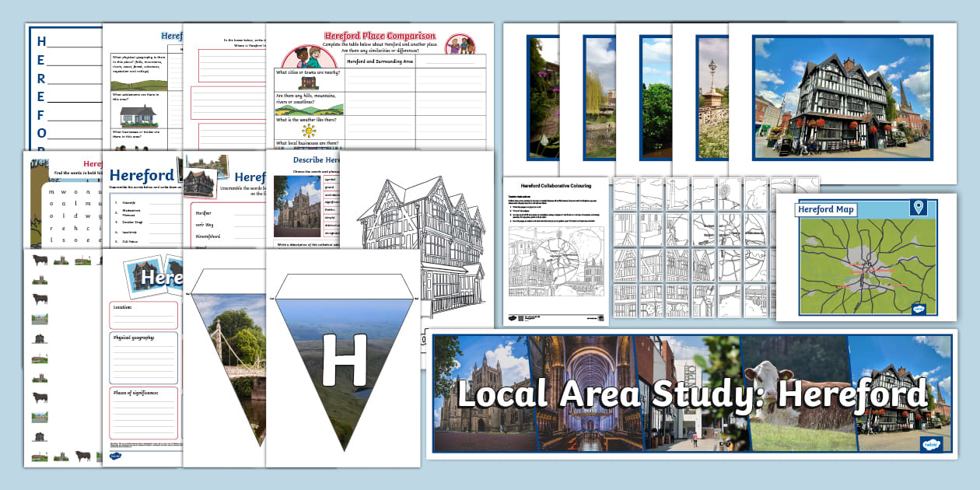Open the Hereford Map title label
Viewport: 980px width, 490px height.
point(825,210)
